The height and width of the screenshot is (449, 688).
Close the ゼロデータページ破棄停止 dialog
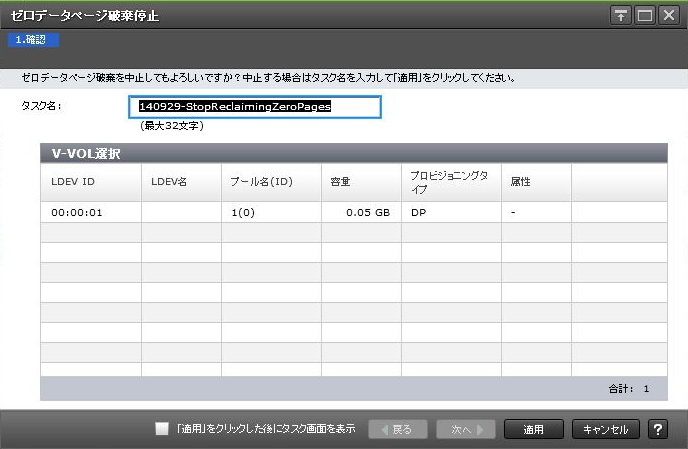point(669,15)
